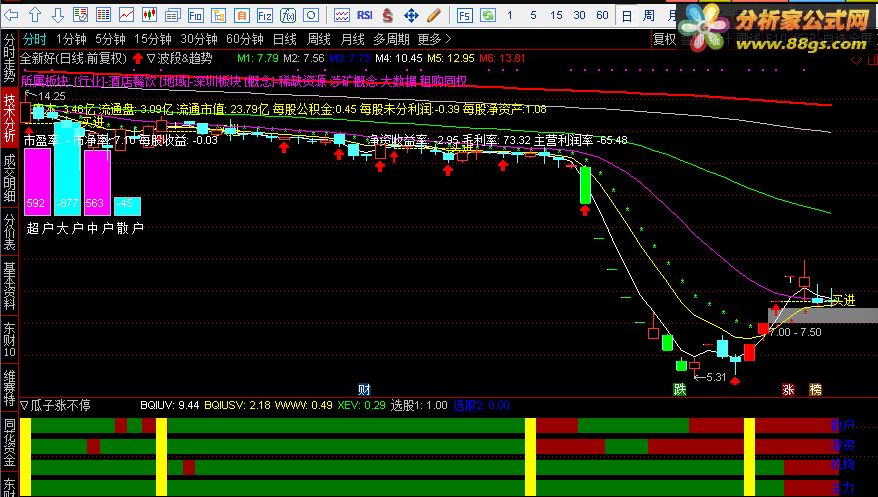The width and height of the screenshot is (878, 497).
Task: Select the RSI indicator icon
Action: [x=365, y=15]
